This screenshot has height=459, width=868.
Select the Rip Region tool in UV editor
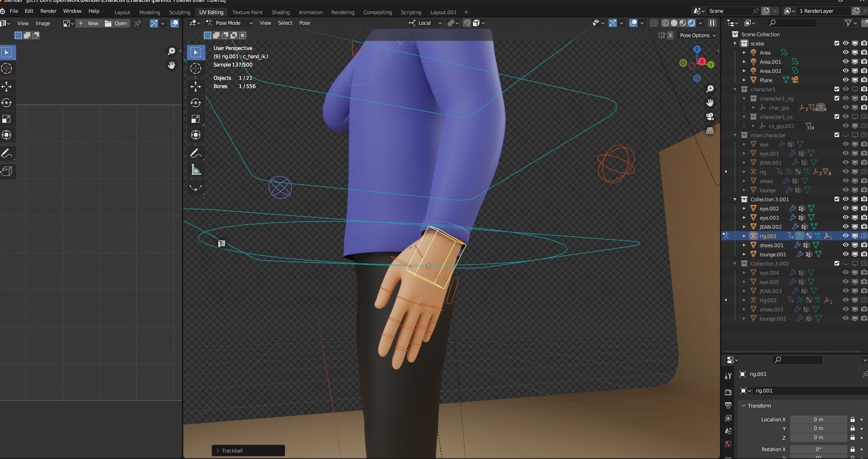coord(6,171)
